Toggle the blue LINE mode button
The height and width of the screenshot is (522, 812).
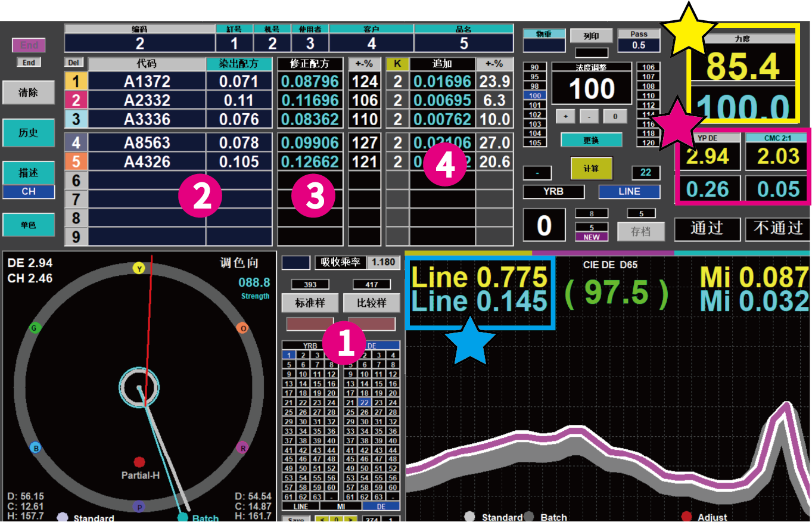pos(629,191)
